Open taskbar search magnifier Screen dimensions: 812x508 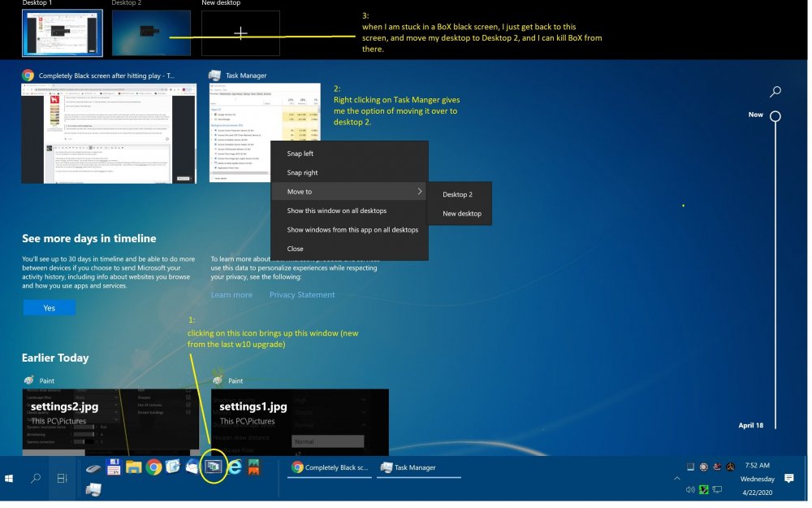(35, 480)
